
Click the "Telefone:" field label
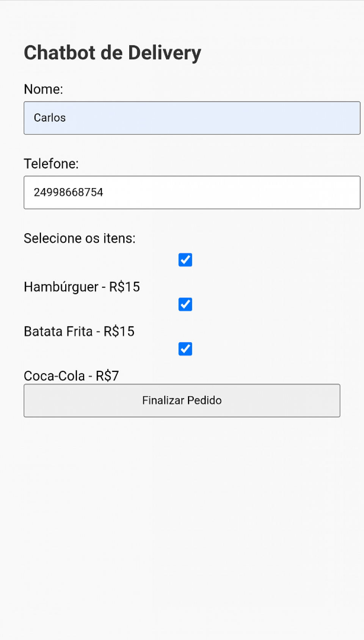point(51,164)
